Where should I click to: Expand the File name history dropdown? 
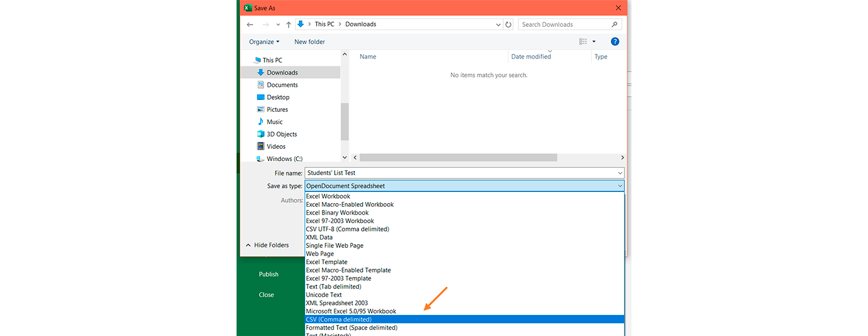coord(620,173)
